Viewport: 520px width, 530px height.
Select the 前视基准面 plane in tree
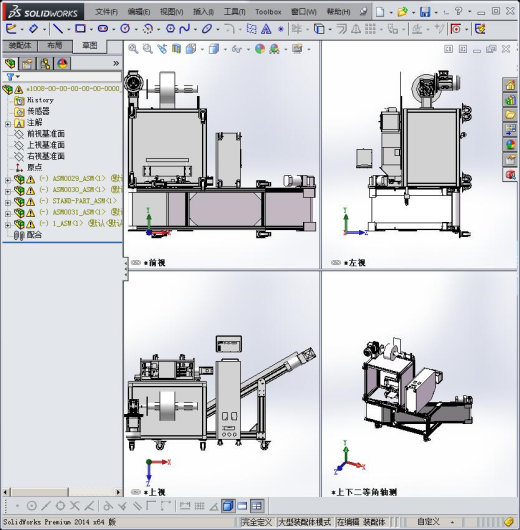click(x=46, y=134)
